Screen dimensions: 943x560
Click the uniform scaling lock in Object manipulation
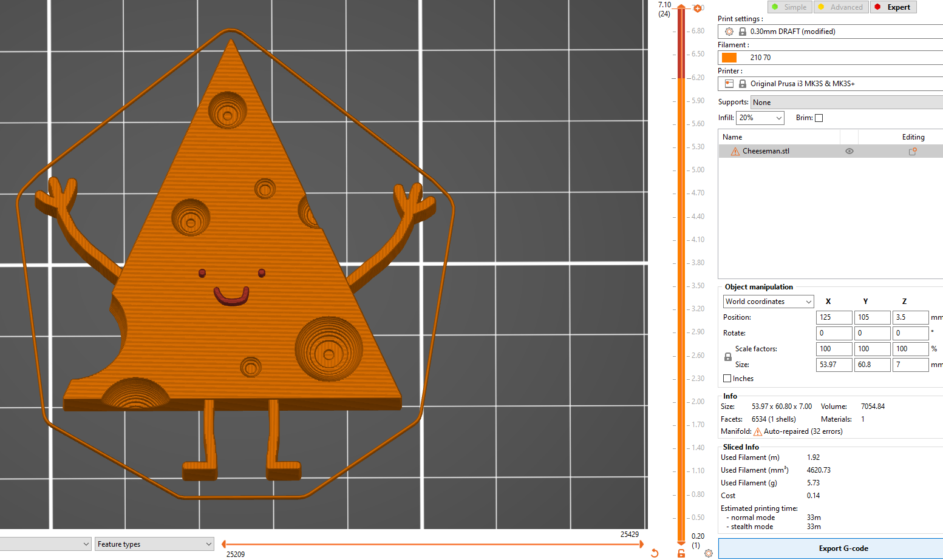[727, 357]
